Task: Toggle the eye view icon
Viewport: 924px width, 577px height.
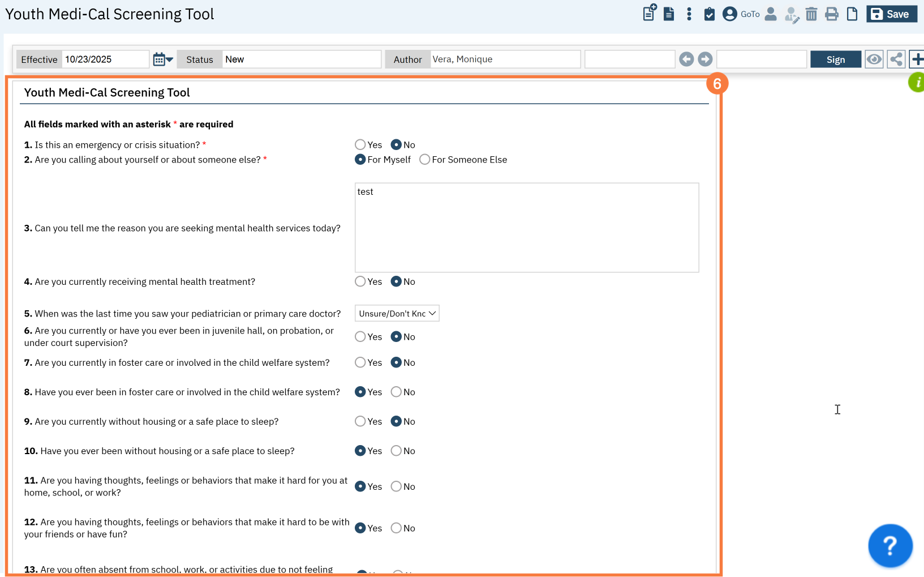Action: [x=874, y=59]
